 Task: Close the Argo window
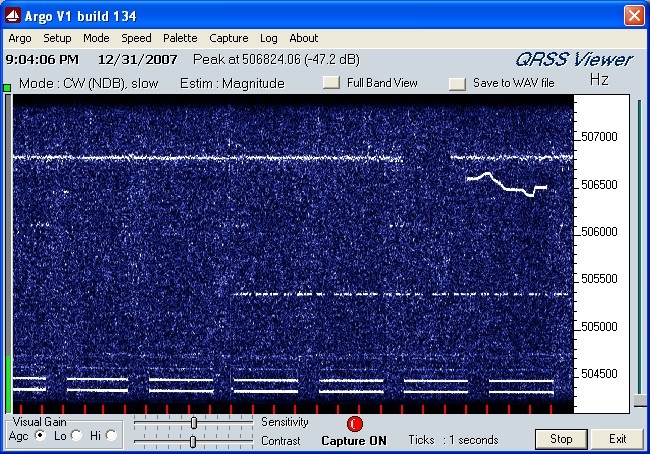coord(634,16)
